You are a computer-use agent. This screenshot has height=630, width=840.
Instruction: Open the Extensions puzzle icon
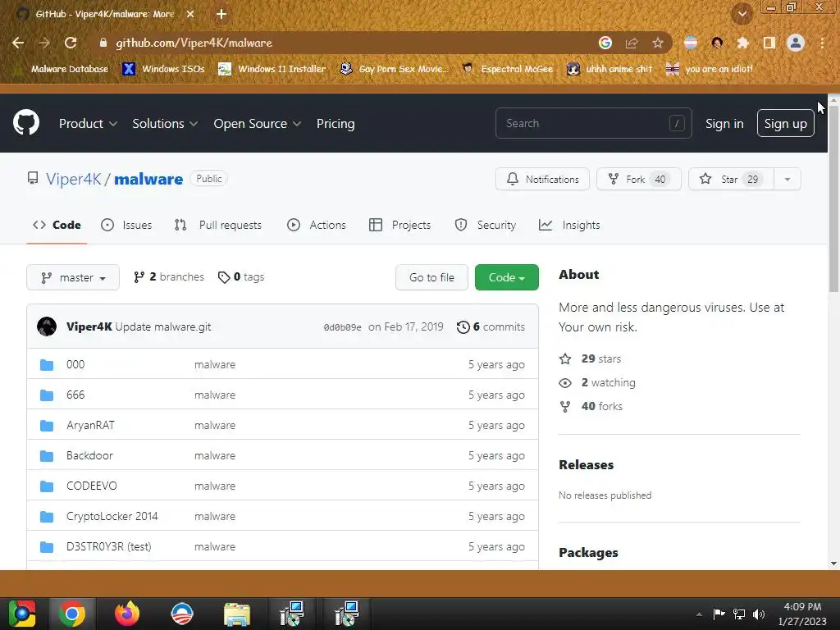click(x=742, y=43)
